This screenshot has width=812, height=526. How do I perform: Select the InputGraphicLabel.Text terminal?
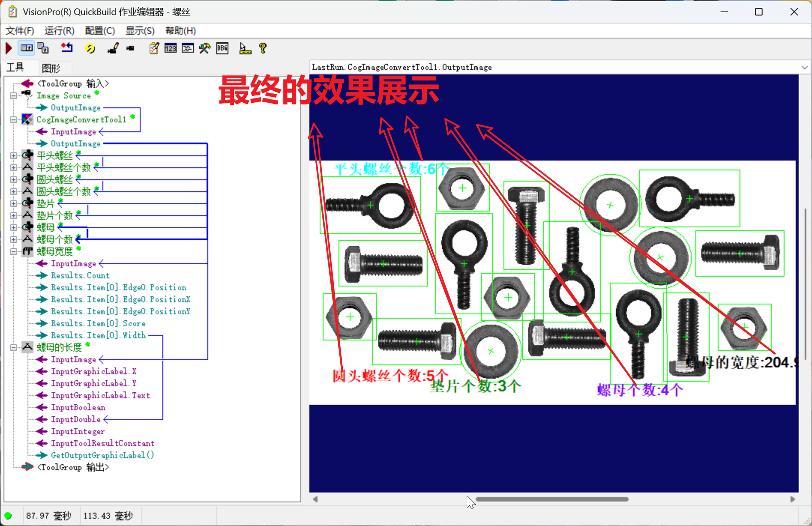[x=100, y=396]
